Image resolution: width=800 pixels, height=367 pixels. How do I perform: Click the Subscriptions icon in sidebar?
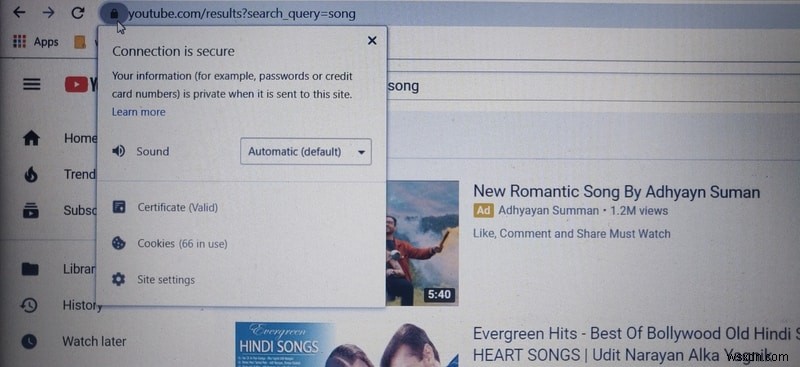[31, 210]
